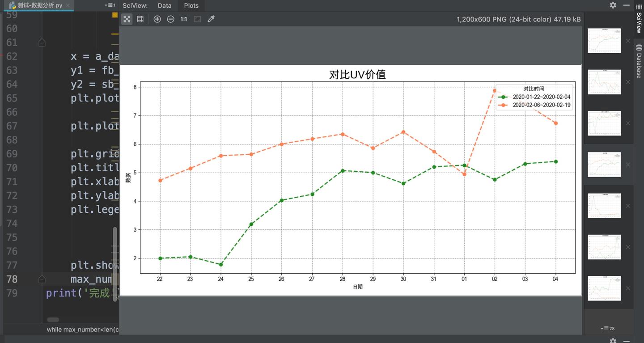Zoom in on the displayed plot

(x=157, y=19)
